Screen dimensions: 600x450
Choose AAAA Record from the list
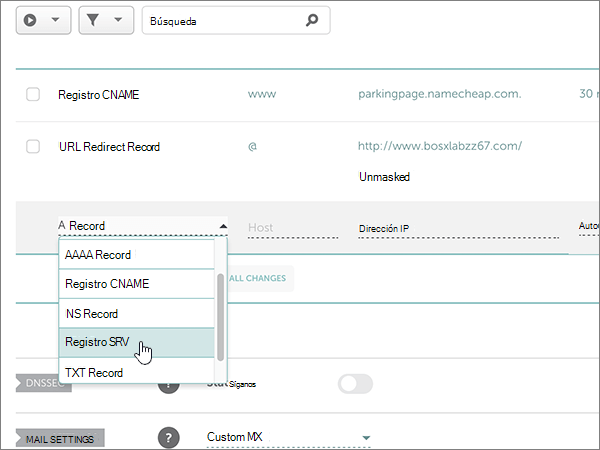click(136, 254)
